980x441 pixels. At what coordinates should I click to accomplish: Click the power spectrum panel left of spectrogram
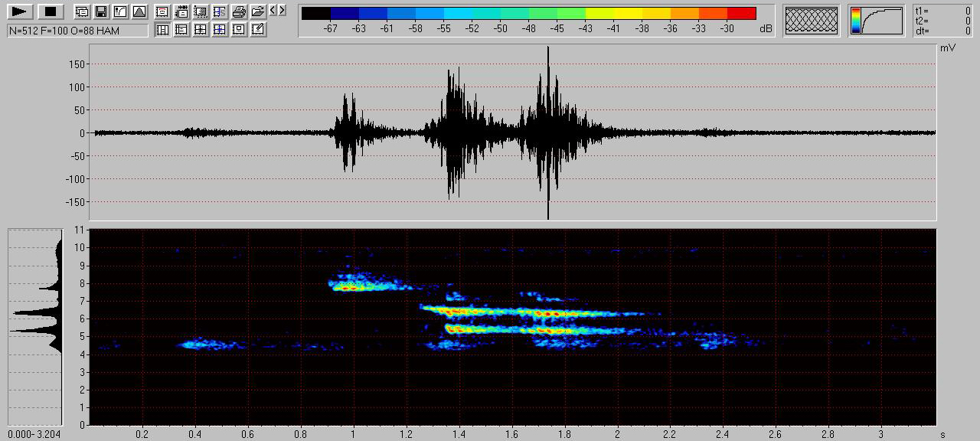click(x=35, y=327)
